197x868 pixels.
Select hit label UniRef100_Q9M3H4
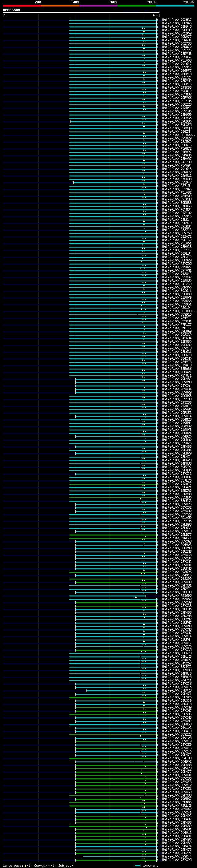tap(177, 450)
